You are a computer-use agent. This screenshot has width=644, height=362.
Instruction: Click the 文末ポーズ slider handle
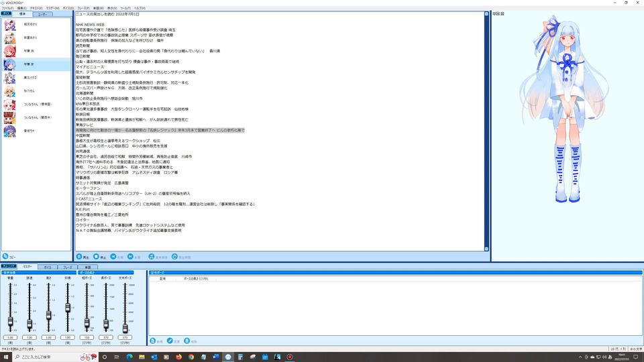pyautogui.click(x=125, y=328)
